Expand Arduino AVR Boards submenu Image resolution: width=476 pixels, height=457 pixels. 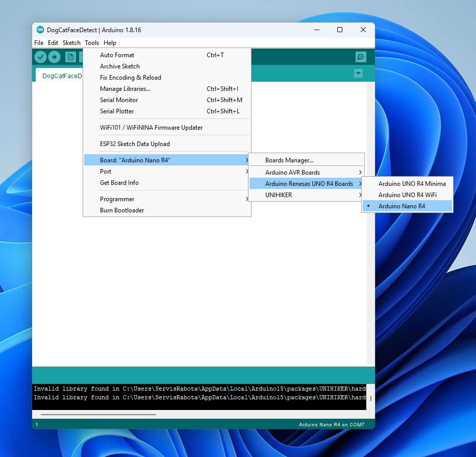click(306, 172)
